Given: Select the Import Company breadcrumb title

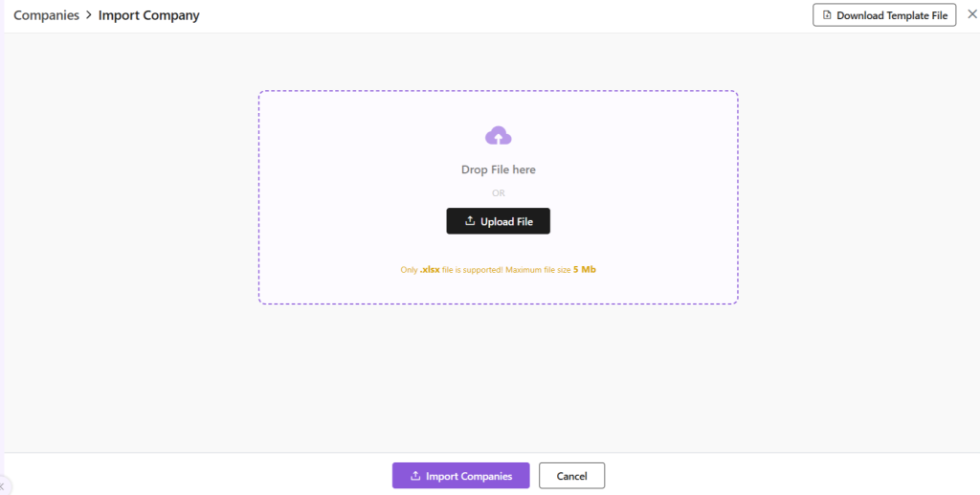Looking at the screenshot, I should point(149,16).
